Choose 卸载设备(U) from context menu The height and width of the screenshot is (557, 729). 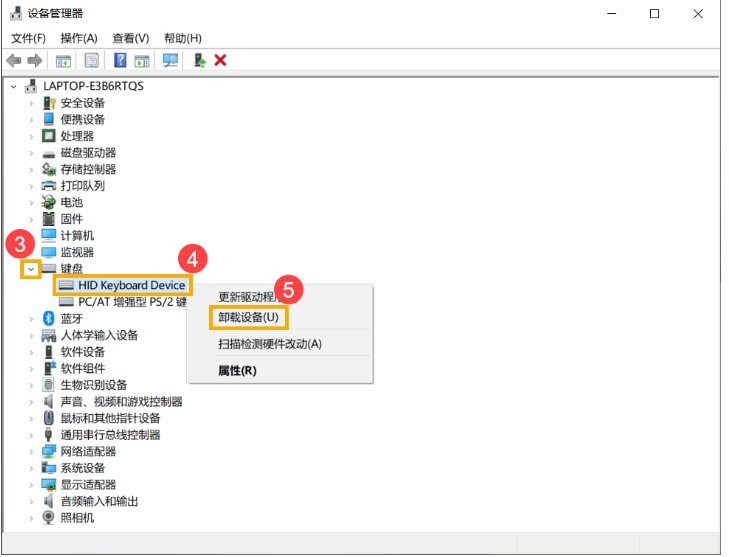[248, 318]
